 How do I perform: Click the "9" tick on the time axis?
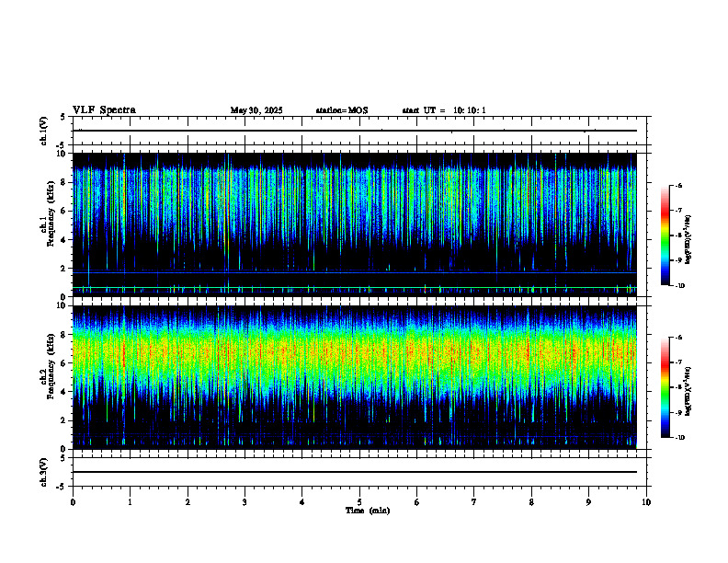588,502
